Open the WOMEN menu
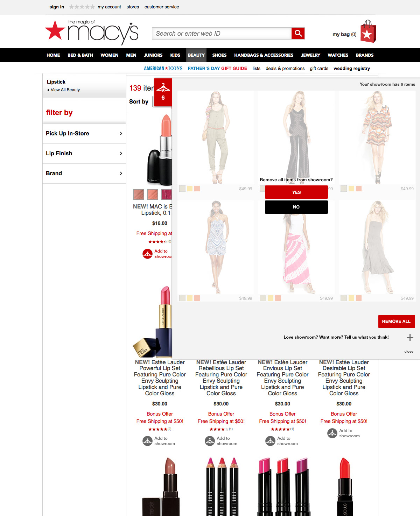This screenshot has height=516, width=420. 110,55
